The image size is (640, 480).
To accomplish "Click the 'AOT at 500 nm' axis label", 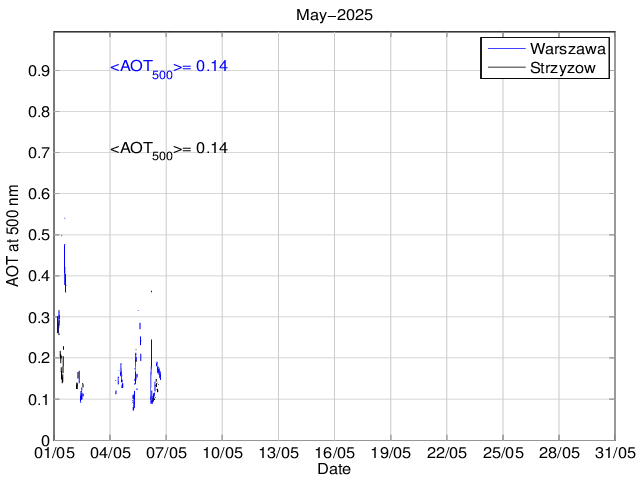I will (x=13, y=236).
